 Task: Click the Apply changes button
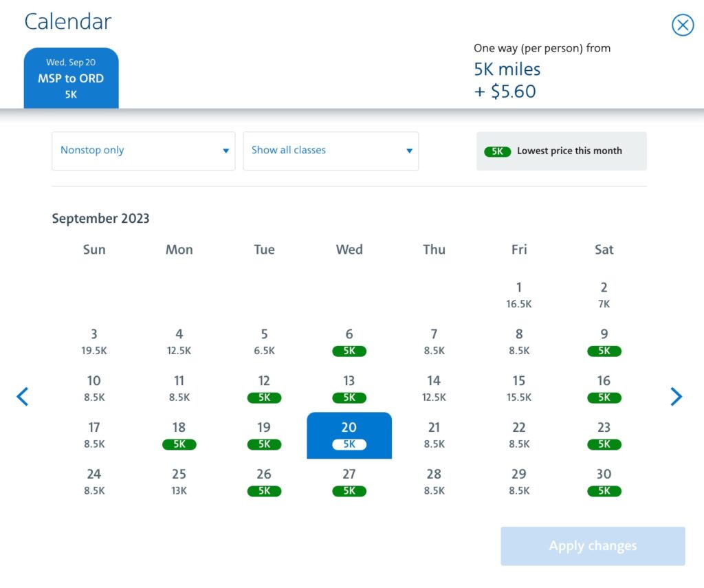point(592,545)
